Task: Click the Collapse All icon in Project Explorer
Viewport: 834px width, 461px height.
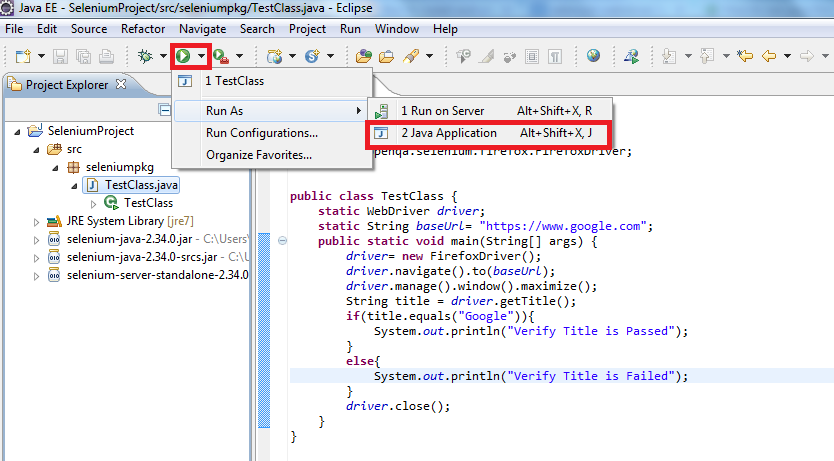Action: click(165, 110)
